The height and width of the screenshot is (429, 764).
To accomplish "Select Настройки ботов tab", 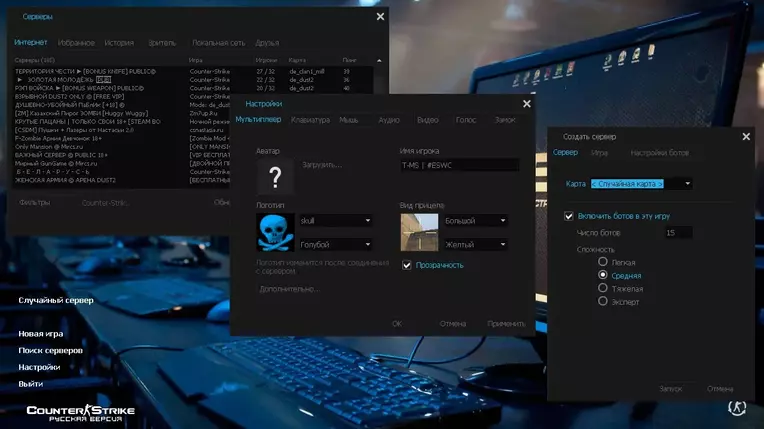I will 660,153.
